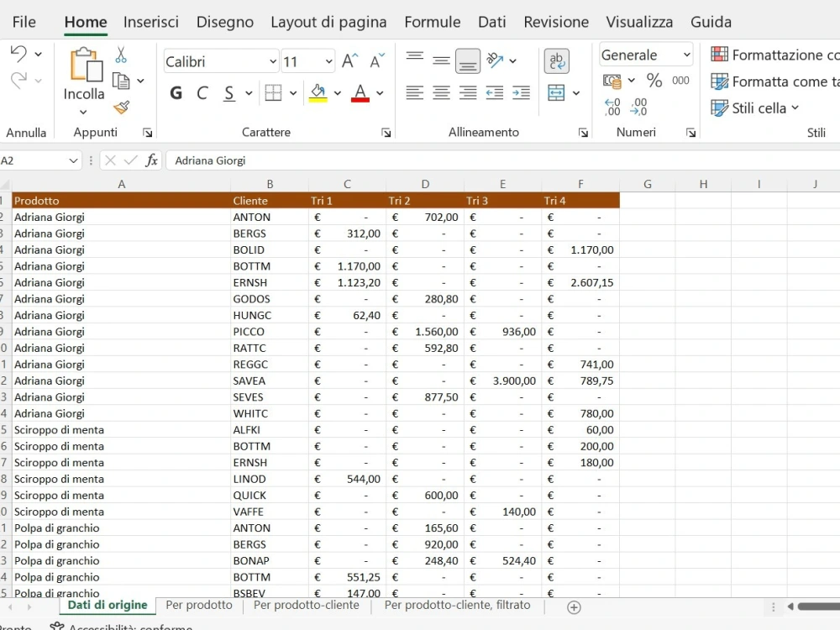Screen dimensions: 840x630
Task: Align cell text to the right
Action: [x=468, y=92]
